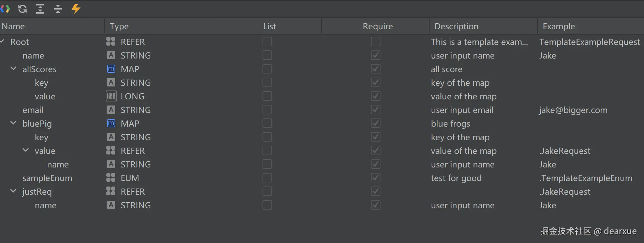Collapse the allScores tree node
The height and width of the screenshot is (243, 644).
[x=14, y=69]
